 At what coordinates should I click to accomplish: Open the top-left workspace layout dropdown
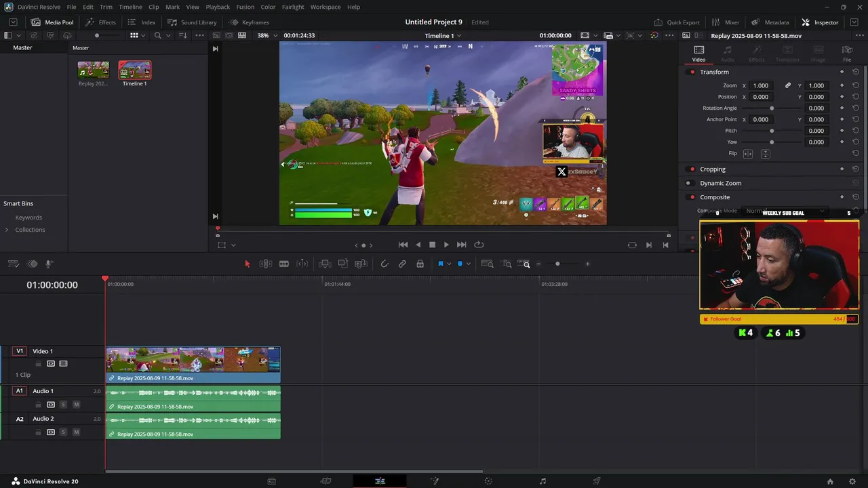click(x=13, y=22)
